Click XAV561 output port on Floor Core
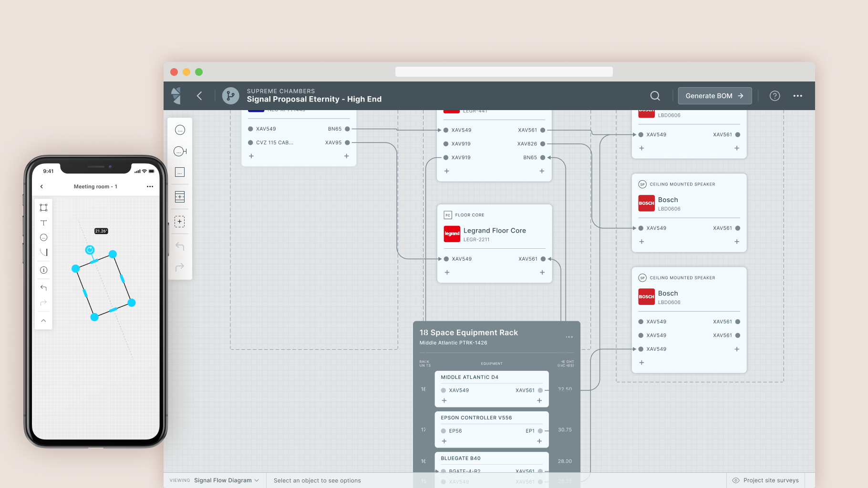868x488 pixels. [x=543, y=259]
